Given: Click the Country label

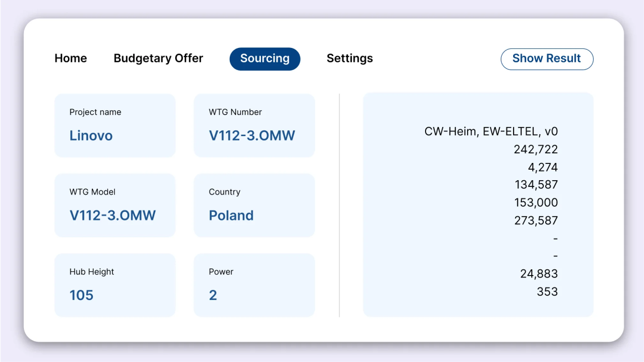Looking at the screenshot, I should pyautogui.click(x=225, y=192).
